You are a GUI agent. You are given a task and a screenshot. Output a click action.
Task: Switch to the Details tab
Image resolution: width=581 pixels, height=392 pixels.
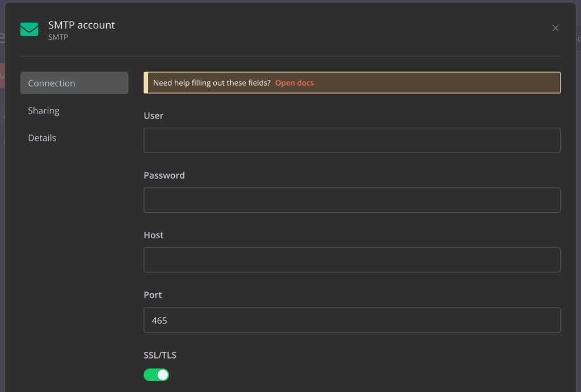(42, 137)
